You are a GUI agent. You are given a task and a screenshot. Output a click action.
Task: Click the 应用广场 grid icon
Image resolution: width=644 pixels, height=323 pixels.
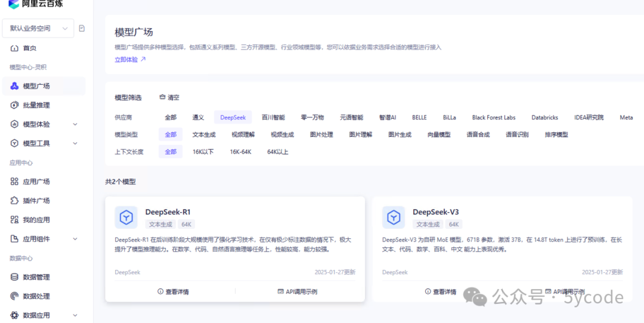pos(14,181)
